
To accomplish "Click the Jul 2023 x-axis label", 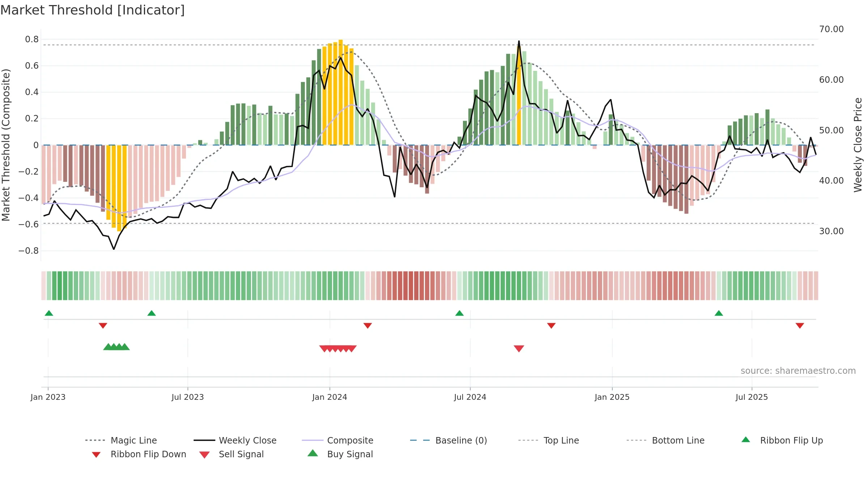I will (188, 397).
